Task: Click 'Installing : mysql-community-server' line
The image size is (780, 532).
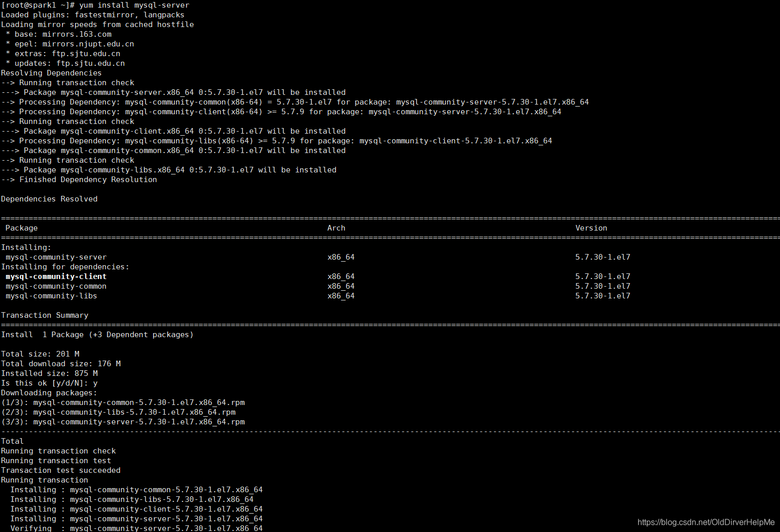Action: pos(136,519)
